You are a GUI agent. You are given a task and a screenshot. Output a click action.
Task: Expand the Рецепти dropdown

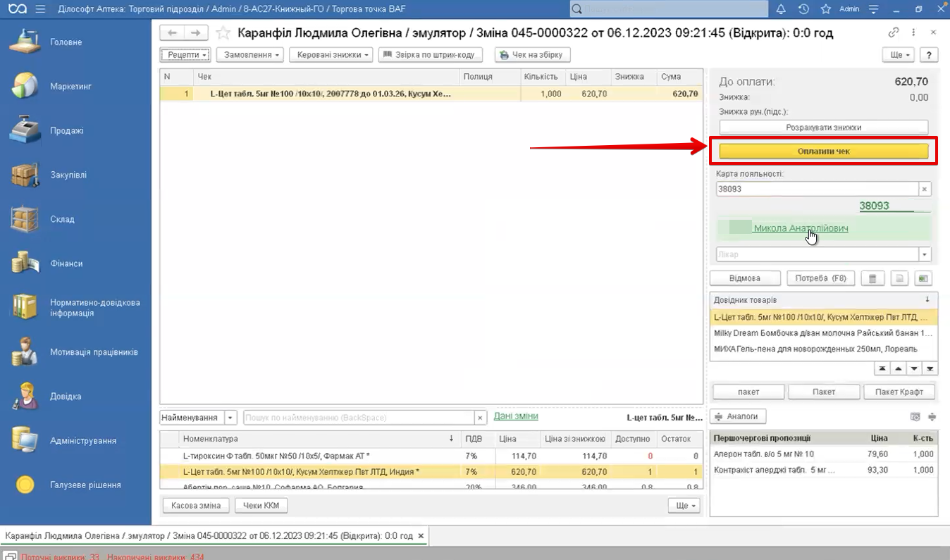(x=186, y=55)
